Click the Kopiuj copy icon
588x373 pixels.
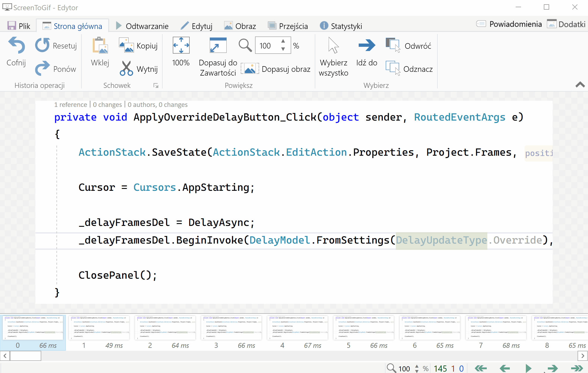pyautogui.click(x=126, y=45)
